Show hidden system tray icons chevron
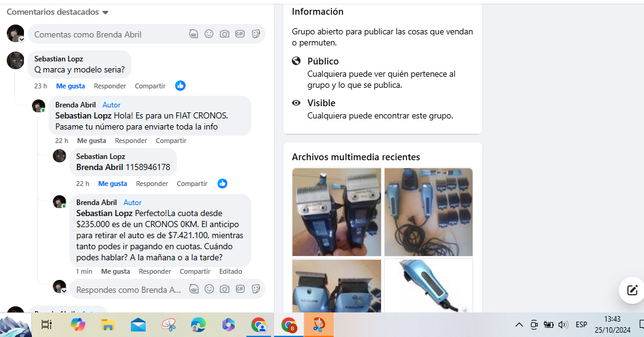This screenshot has width=644, height=337. point(519,325)
